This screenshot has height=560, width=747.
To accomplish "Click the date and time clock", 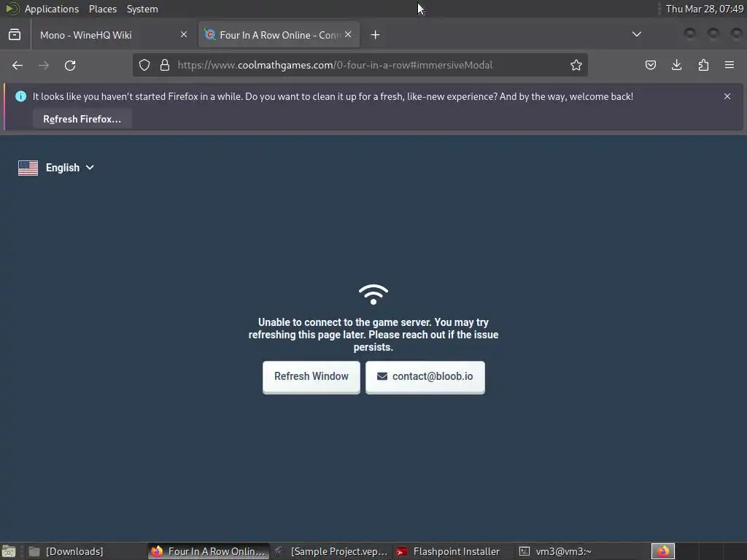I will pos(704,9).
